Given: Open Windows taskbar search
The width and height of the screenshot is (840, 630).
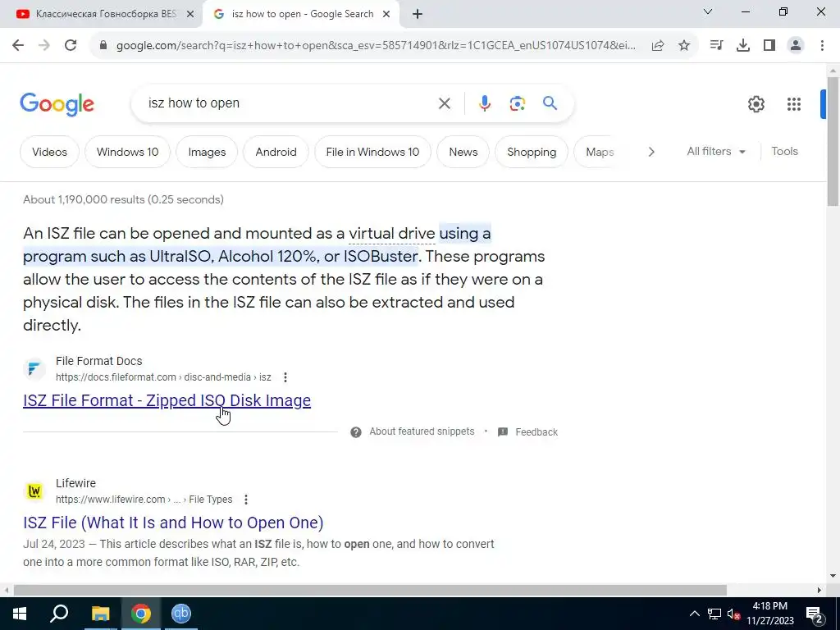Looking at the screenshot, I should point(59,614).
